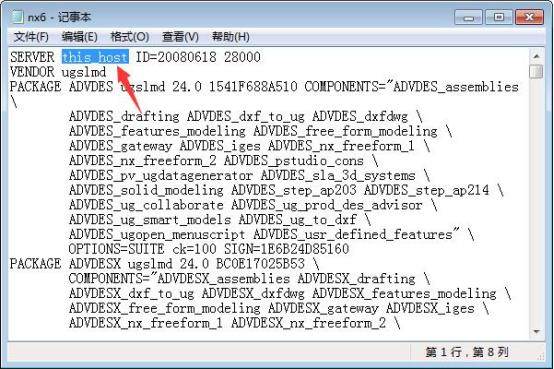Image resolution: width=554 pixels, height=369 pixels.
Task: Click 'ADVDESX_features_modeling' text
Action: point(404,294)
